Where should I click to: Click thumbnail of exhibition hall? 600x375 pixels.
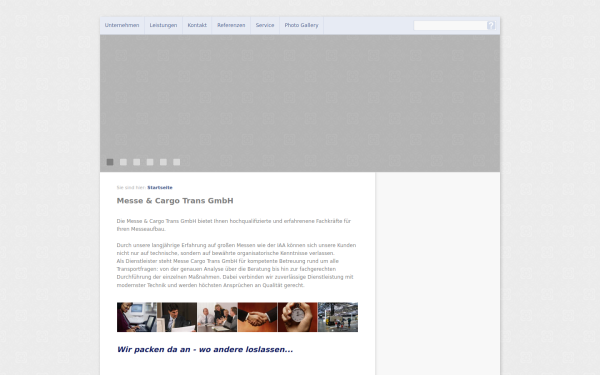(x=338, y=317)
